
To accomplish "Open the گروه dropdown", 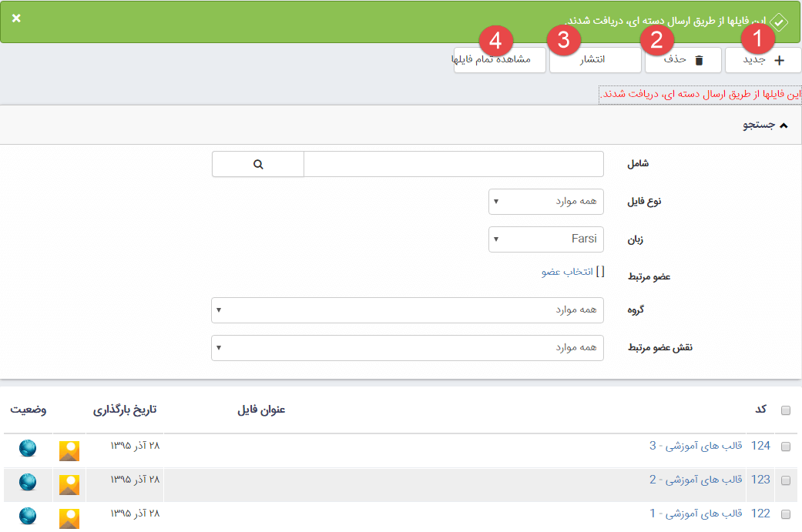I will [408, 310].
